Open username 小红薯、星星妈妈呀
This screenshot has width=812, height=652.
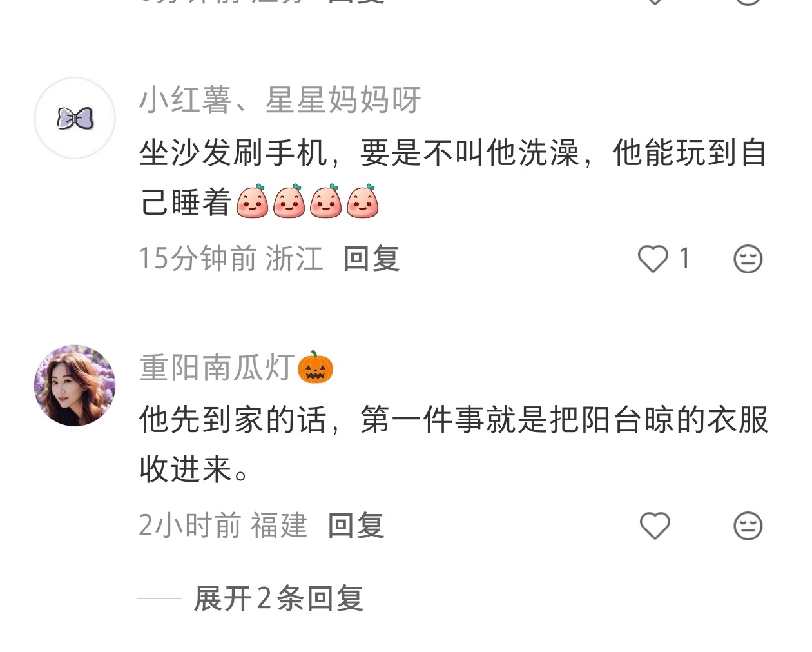280,100
